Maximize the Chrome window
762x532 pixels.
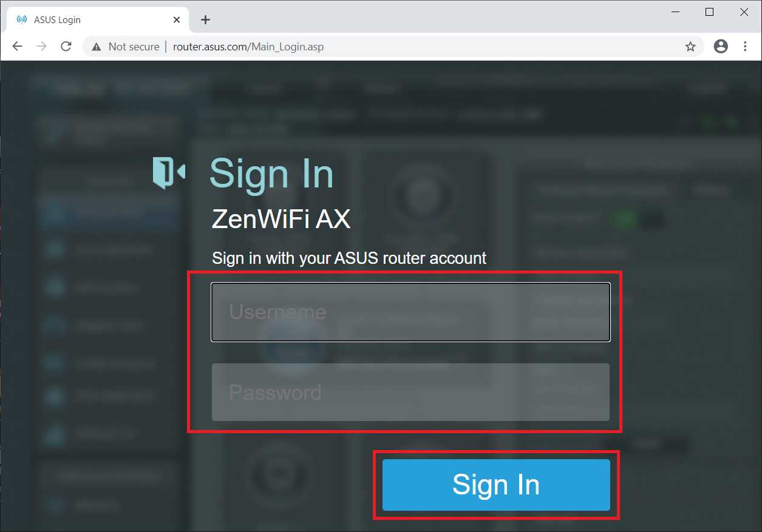pyautogui.click(x=709, y=12)
